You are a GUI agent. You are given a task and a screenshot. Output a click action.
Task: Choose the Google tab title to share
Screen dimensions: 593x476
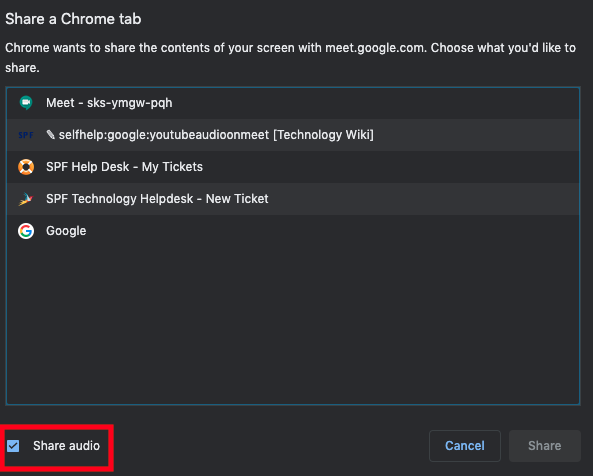[66, 231]
